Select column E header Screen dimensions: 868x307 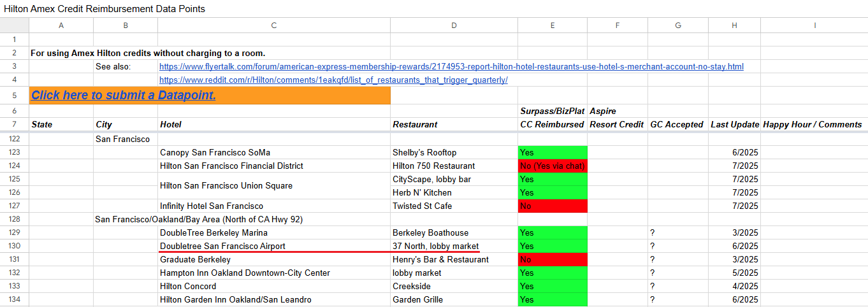(552, 25)
